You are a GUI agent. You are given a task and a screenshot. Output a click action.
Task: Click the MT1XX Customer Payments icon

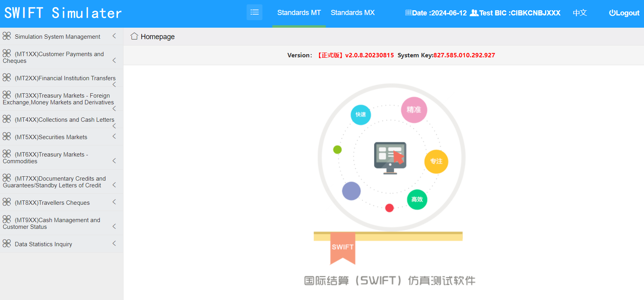(7, 53)
